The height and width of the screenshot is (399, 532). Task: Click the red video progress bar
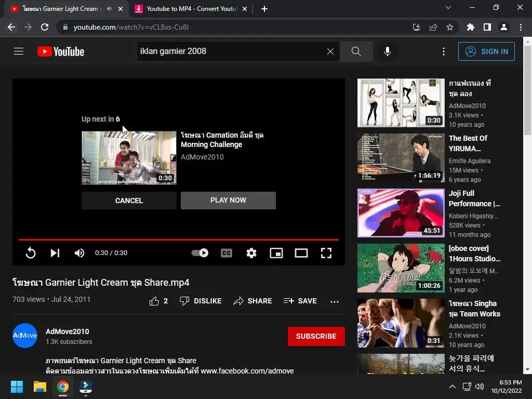179,240
